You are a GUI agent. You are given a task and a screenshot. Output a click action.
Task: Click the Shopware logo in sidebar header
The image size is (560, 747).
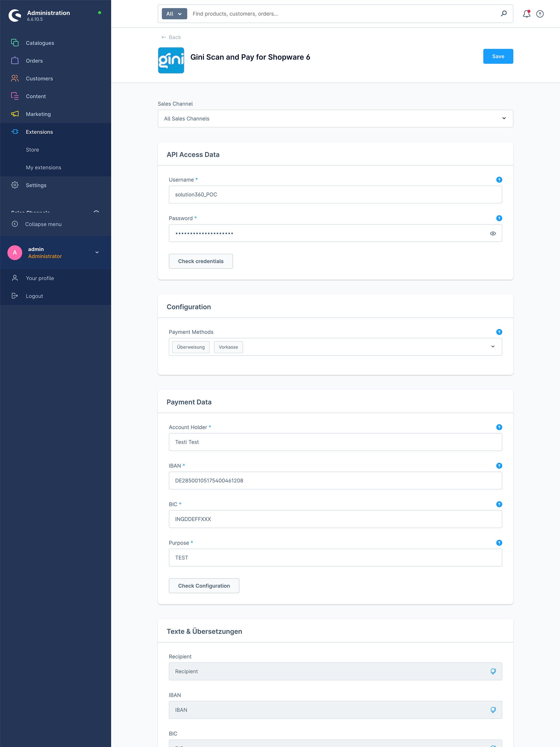point(15,15)
